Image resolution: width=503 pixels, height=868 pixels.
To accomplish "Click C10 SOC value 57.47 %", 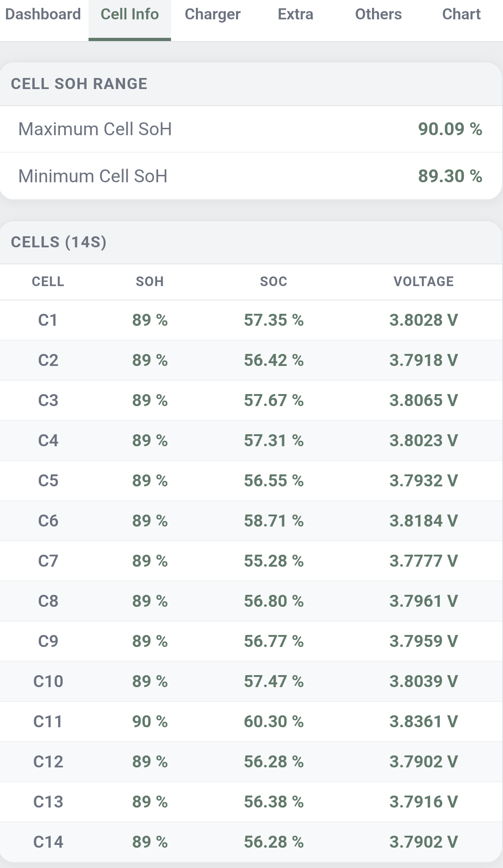I will (x=274, y=682).
